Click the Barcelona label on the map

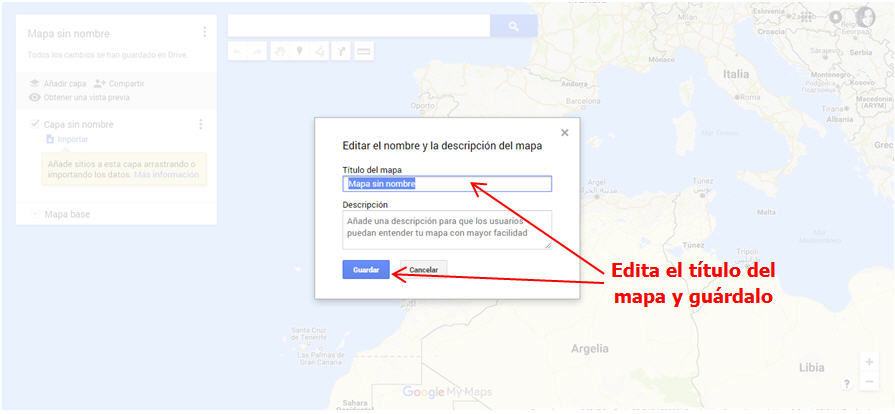[x=583, y=101]
